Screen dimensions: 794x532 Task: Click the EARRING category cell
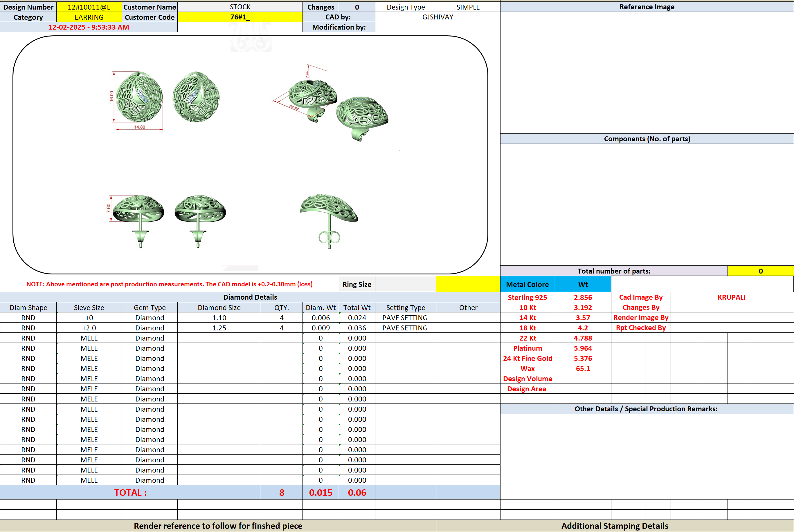[89, 17]
